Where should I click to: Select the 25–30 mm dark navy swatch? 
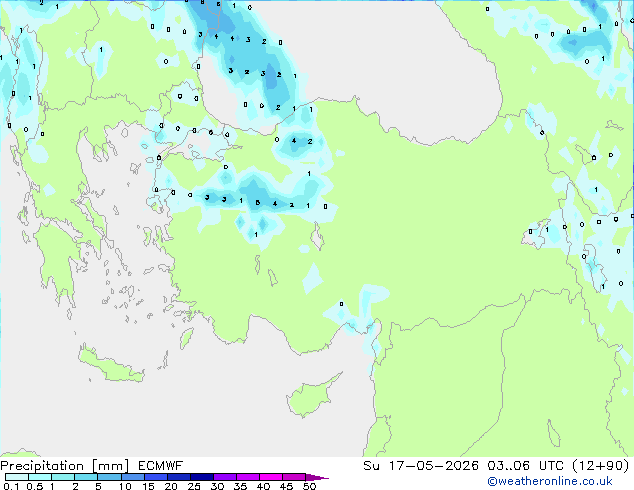pyautogui.click(x=201, y=477)
